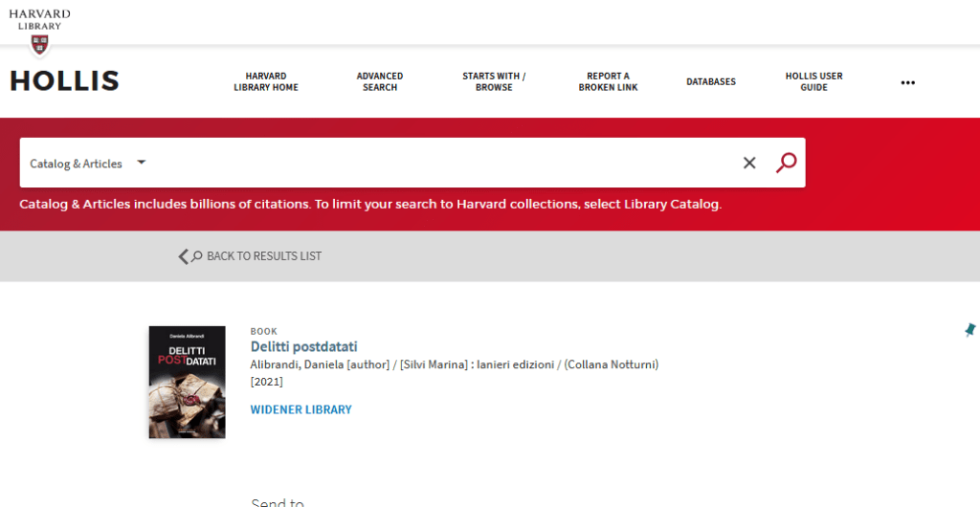Viewport: 980px width, 507px height.
Task: Open Harvard Library Home
Action: click(x=266, y=82)
